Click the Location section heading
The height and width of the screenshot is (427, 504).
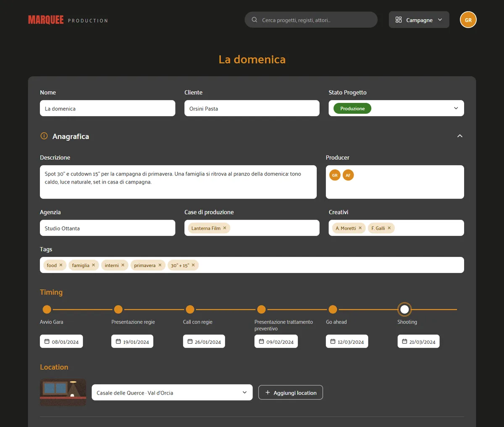54,367
